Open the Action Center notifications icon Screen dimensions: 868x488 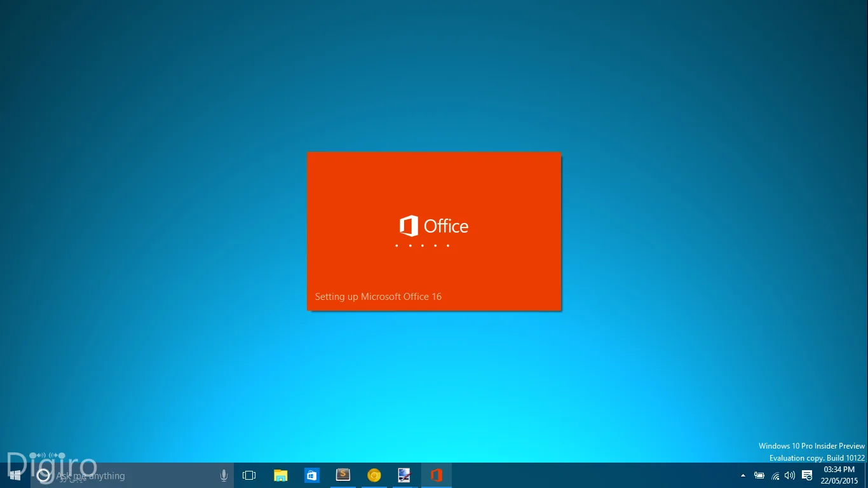[807, 475]
